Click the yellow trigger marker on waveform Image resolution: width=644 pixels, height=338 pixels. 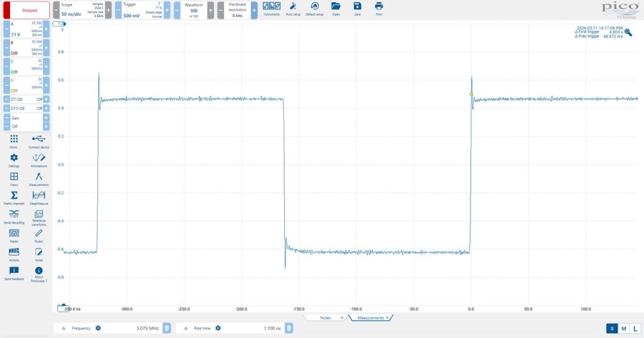(471, 94)
